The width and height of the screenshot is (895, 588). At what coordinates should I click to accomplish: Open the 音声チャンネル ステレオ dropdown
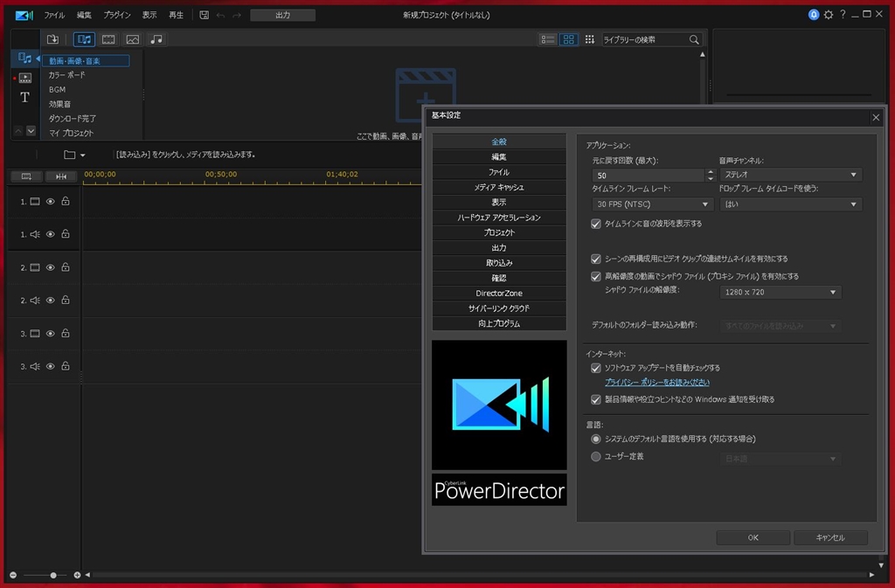point(790,175)
